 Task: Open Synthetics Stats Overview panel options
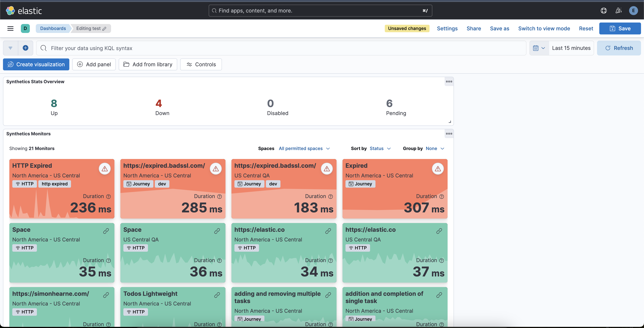pos(449,81)
